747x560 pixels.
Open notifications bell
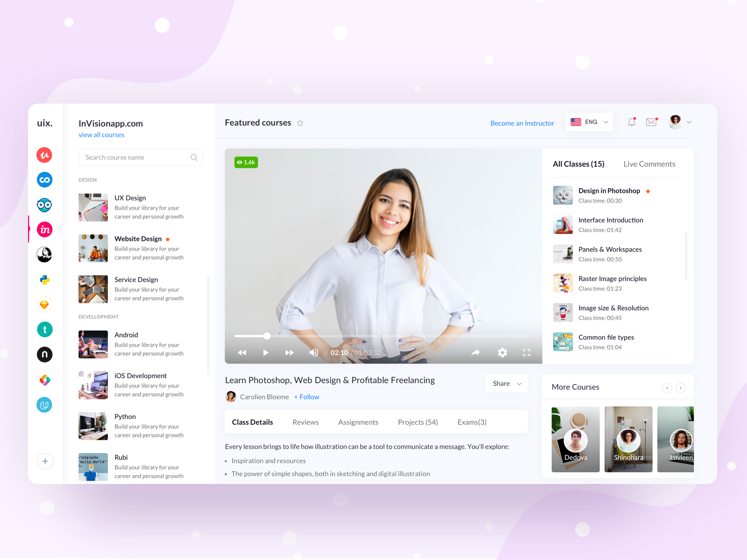coord(632,122)
